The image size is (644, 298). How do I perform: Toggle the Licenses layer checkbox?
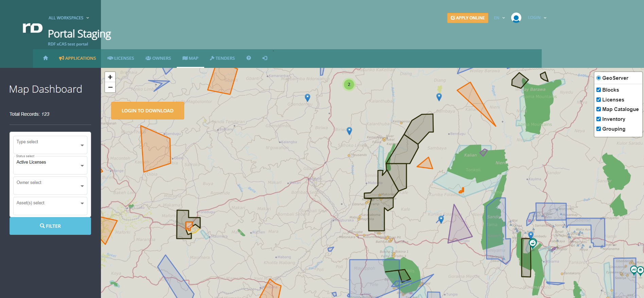[599, 100]
